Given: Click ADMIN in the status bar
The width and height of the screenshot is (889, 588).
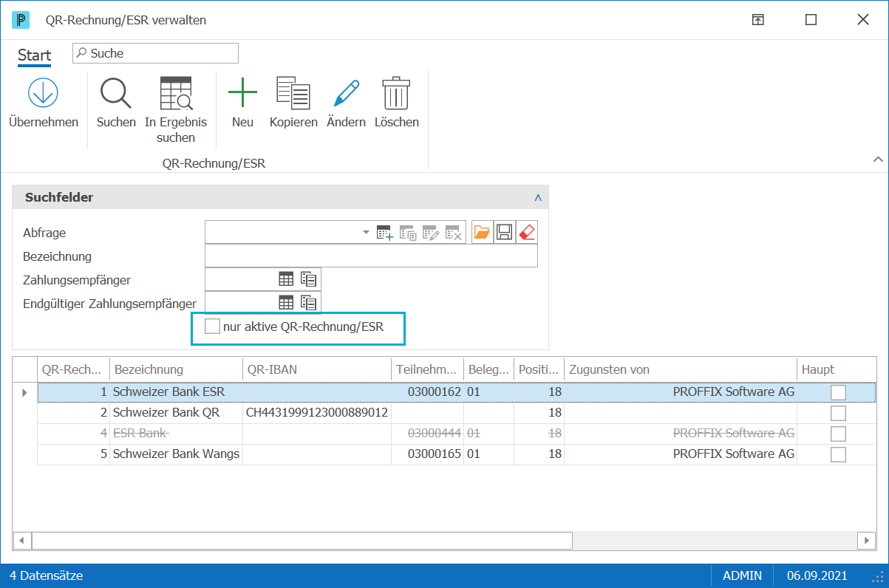Looking at the screenshot, I should click(x=742, y=575).
